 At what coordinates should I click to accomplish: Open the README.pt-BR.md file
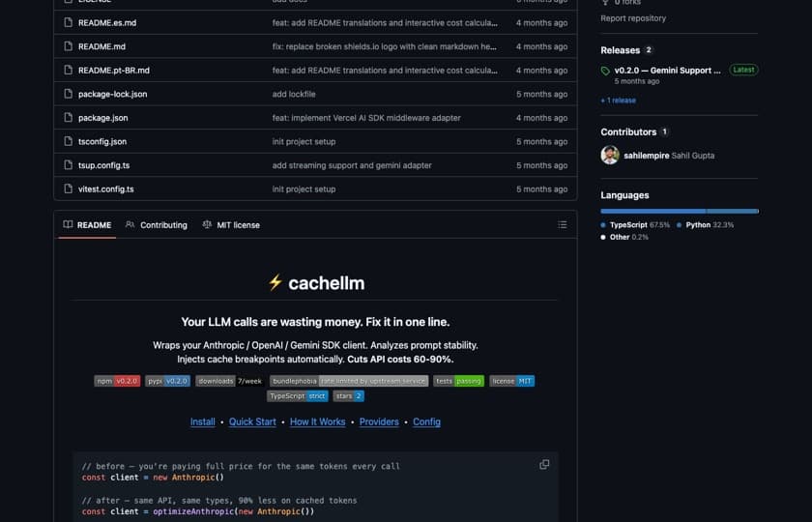point(114,71)
